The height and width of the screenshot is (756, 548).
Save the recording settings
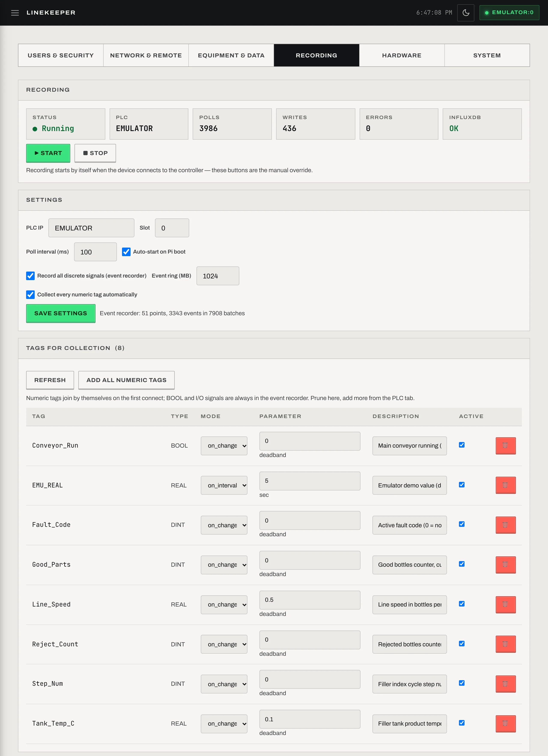[61, 313]
